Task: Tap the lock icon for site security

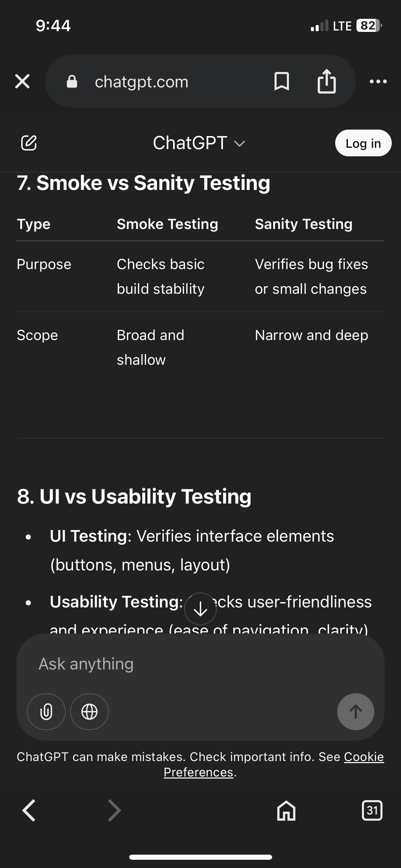Action: 72,82
